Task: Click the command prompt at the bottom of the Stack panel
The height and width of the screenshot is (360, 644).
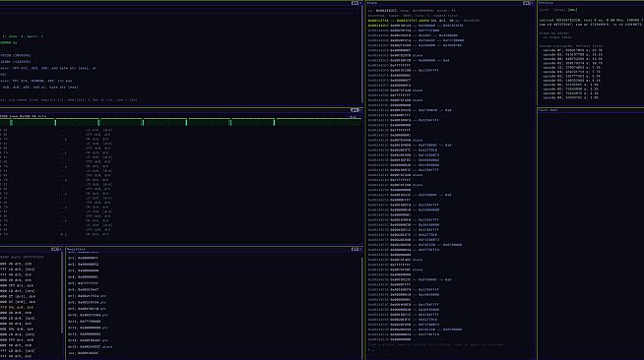Action: [x=371, y=350]
